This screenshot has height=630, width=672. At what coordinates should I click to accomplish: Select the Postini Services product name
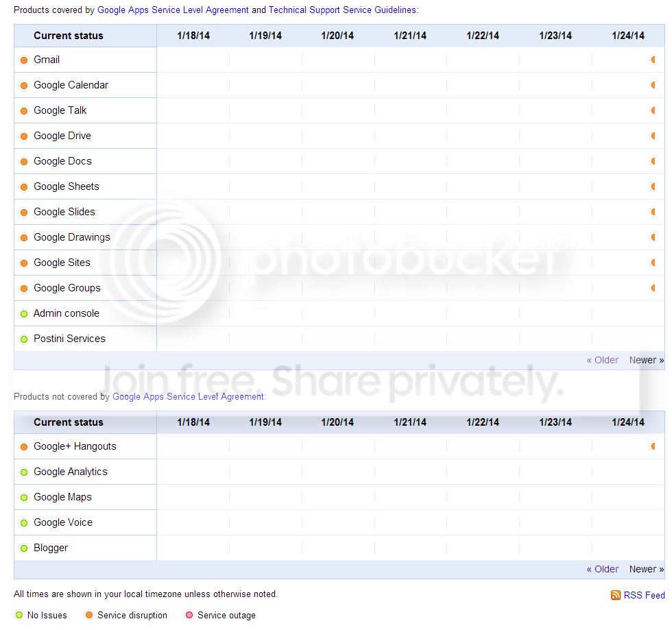69,339
